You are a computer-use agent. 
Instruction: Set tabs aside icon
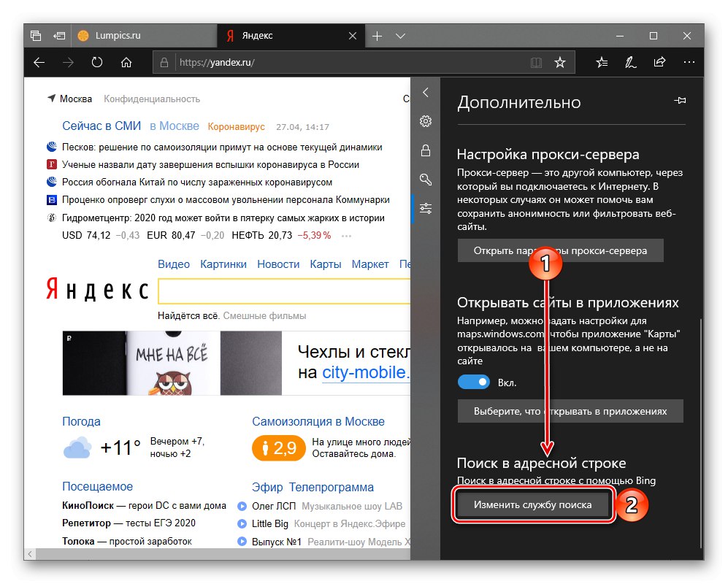(x=59, y=36)
